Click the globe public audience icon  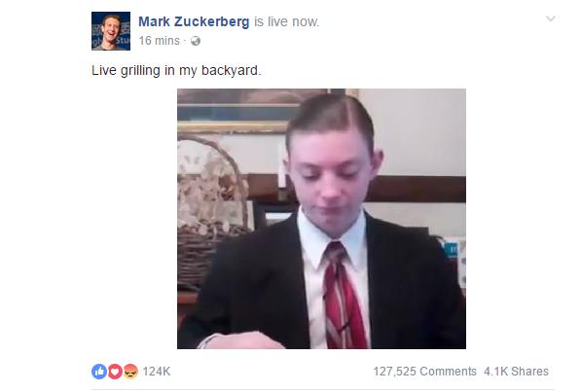point(196,41)
